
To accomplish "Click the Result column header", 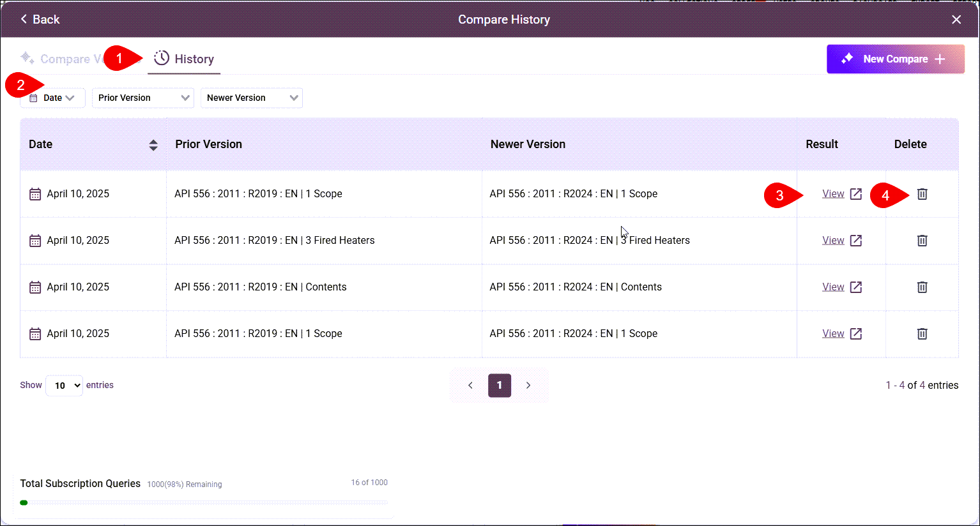I will pyautogui.click(x=822, y=144).
